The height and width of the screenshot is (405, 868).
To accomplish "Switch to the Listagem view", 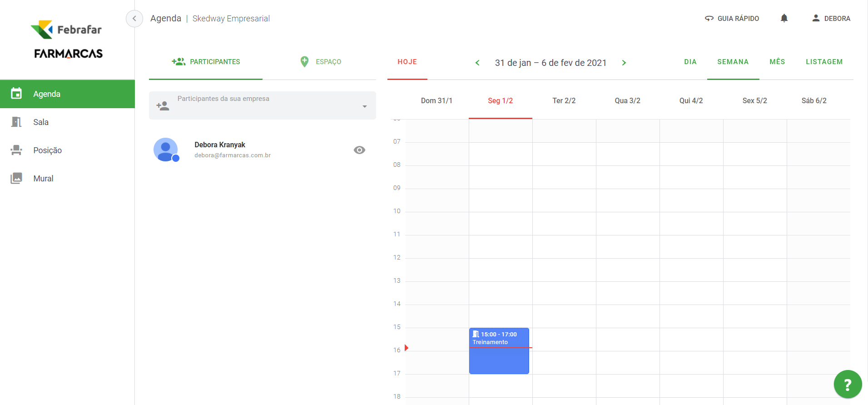I will coord(824,62).
